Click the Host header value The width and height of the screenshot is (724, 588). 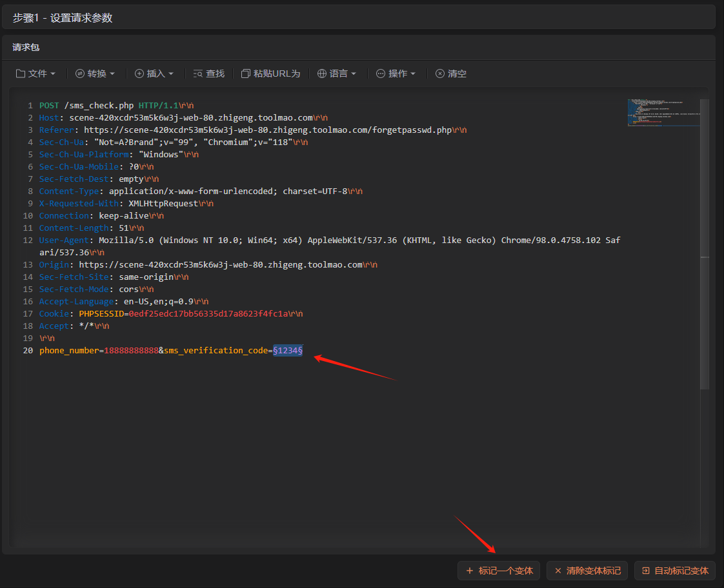tap(191, 117)
